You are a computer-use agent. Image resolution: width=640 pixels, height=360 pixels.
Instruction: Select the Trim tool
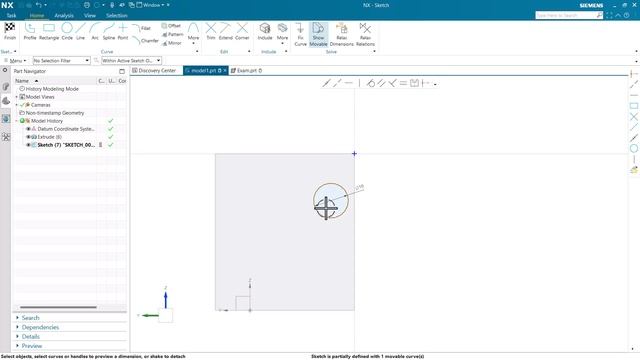pyautogui.click(x=211, y=31)
